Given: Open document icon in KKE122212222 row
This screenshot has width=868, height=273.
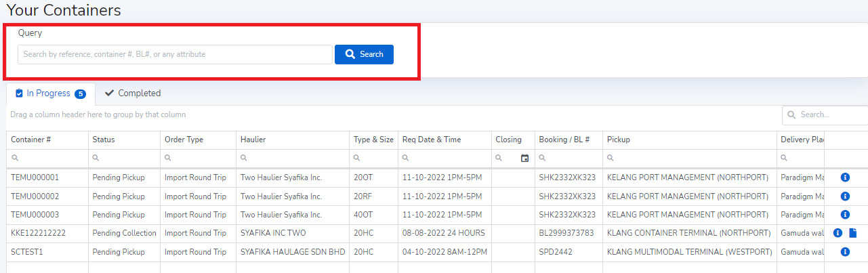Looking at the screenshot, I should 852,233.
